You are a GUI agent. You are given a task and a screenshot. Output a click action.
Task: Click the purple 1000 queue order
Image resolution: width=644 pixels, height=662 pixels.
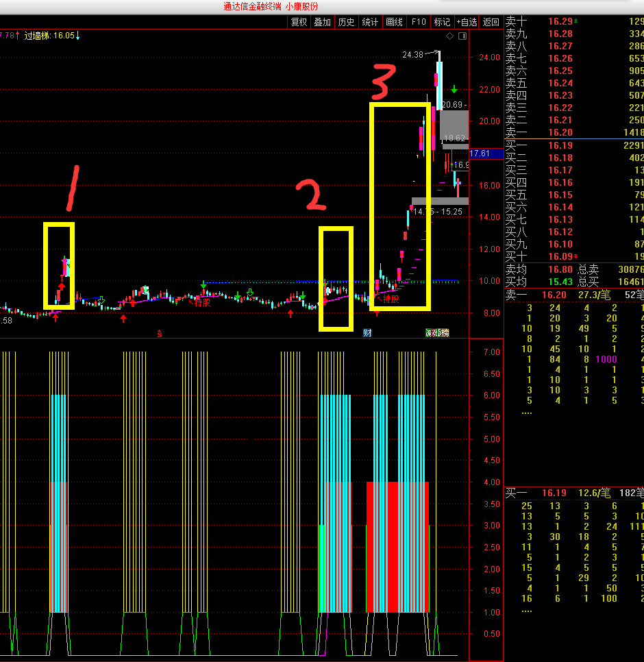[x=606, y=359]
